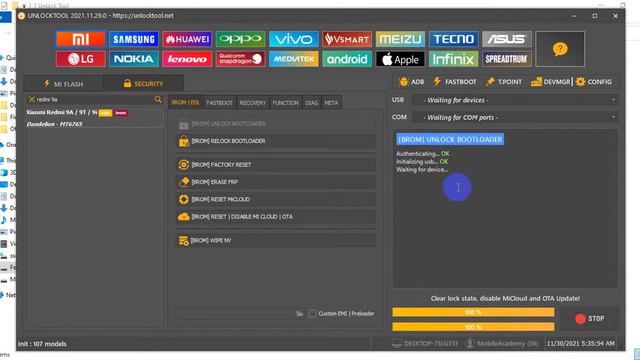Open the FASTBOOT toolbar tool
The width and height of the screenshot is (640, 360).
pyautogui.click(x=455, y=82)
